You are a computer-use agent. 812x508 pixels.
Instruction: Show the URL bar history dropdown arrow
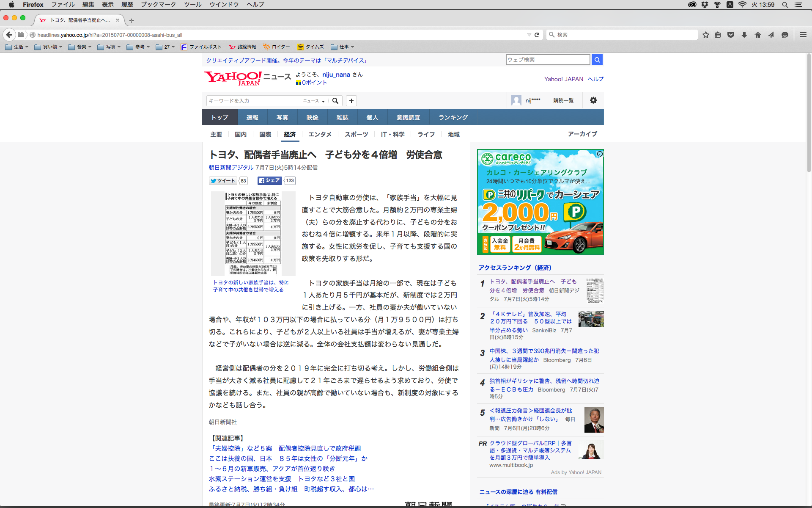(x=529, y=35)
